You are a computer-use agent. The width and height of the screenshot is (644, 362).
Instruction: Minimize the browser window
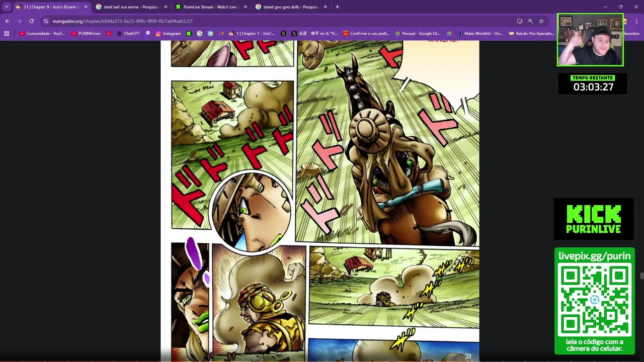(x=605, y=7)
